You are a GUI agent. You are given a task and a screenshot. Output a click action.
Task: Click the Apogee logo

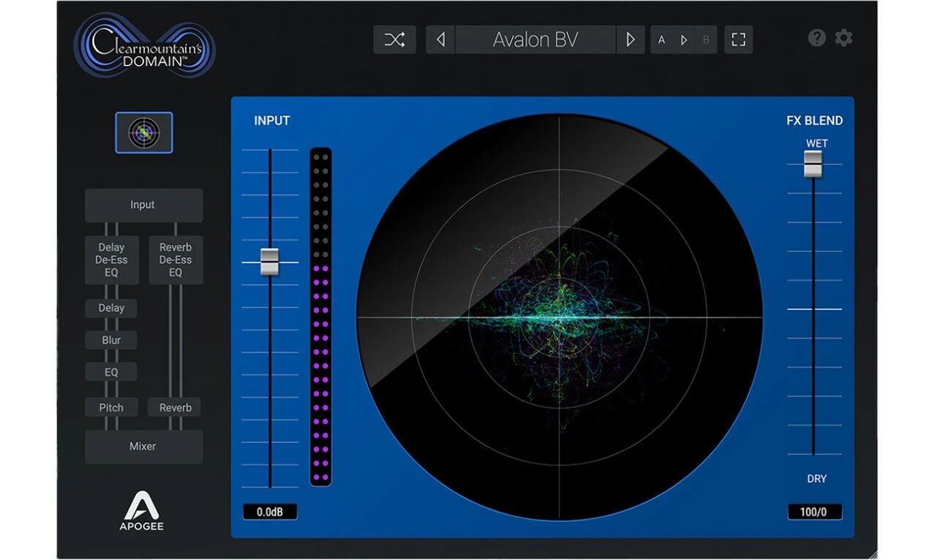(x=141, y=511)
